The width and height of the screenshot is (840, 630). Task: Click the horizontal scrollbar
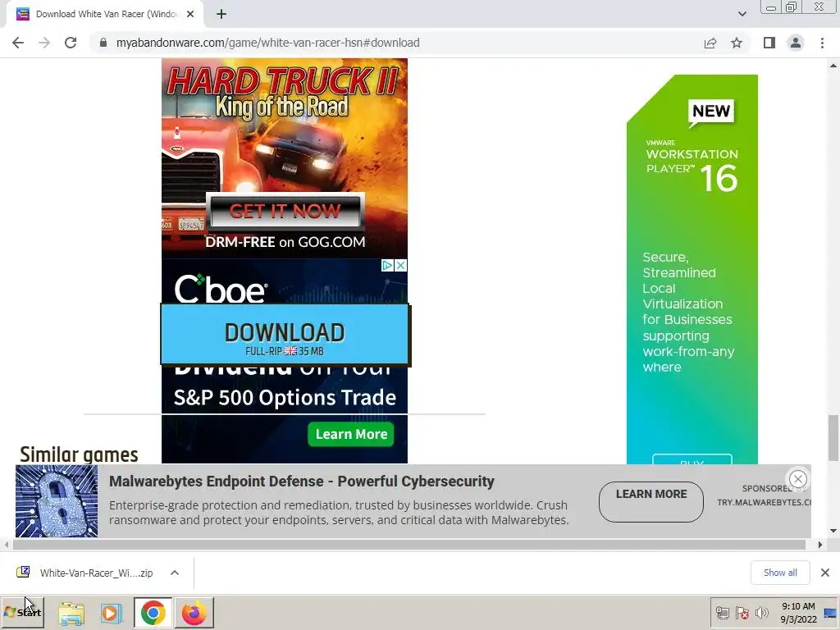[409, 545]
